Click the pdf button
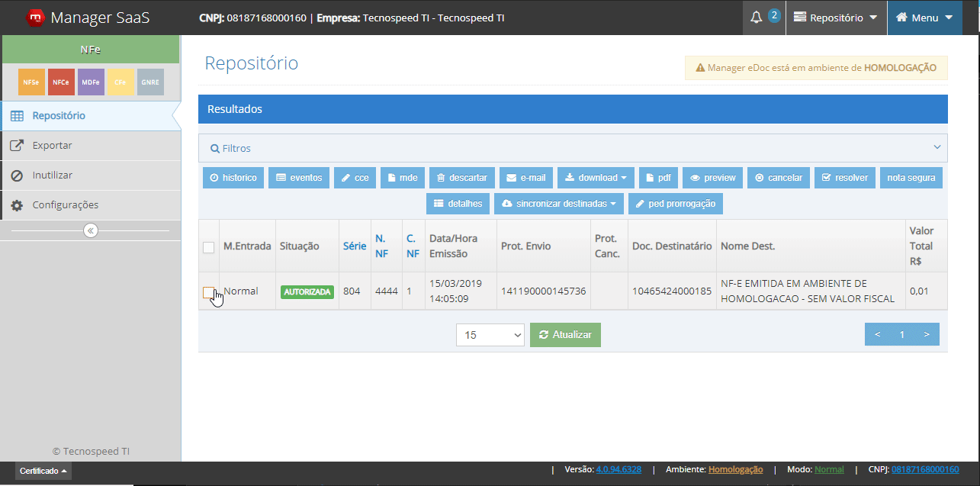980x486 pixels. (658, 178)
